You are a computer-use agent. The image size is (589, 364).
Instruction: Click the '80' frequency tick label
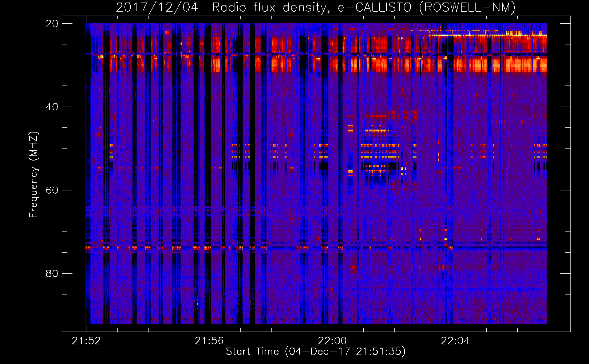click(52, 273)
